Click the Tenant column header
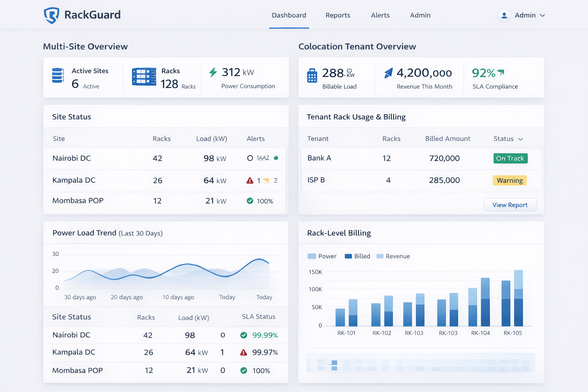The height and width of the screenshot is (392, 588). click(318, 139)
